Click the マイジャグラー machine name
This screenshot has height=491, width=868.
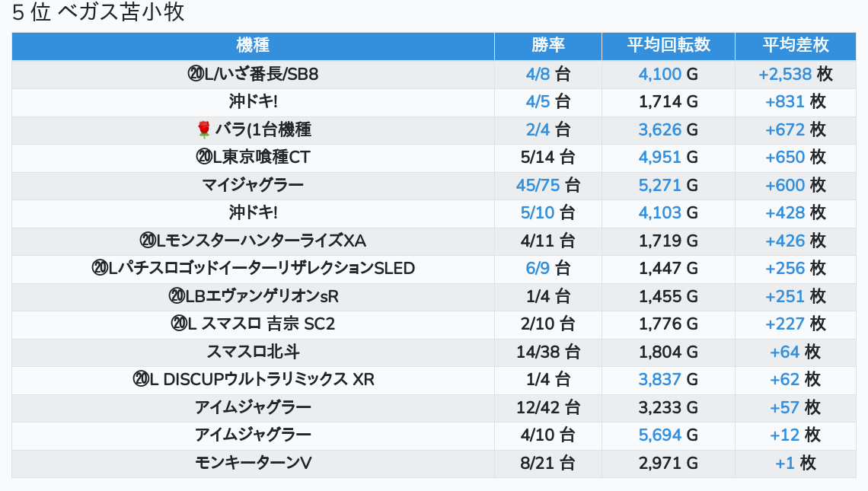point(253,185)
